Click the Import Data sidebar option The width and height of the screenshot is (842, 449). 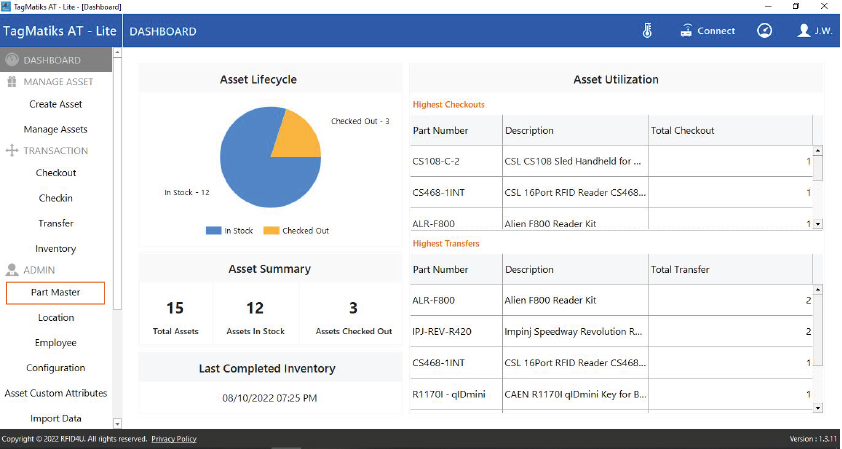click(x=56, y=418)
